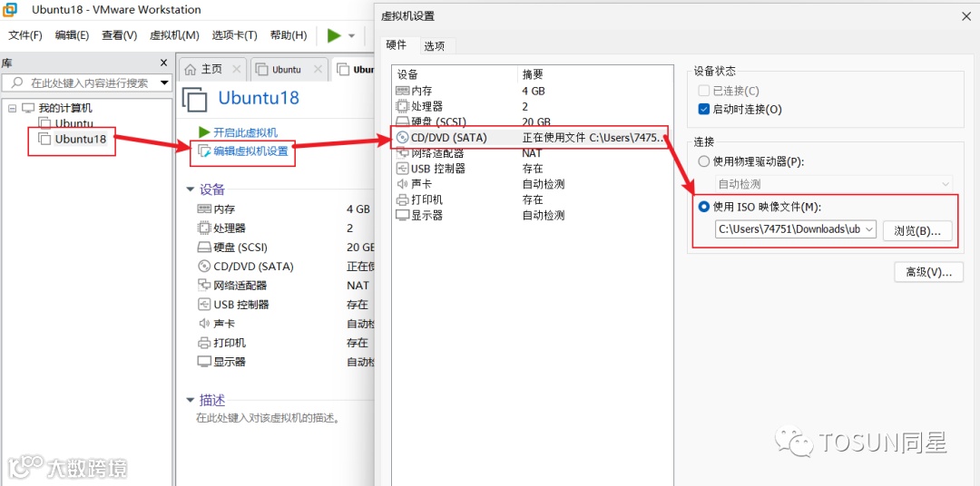Click the 4 GB summary cell in settings list
This screenshot has height=486, width=980.
click(534, 91)
